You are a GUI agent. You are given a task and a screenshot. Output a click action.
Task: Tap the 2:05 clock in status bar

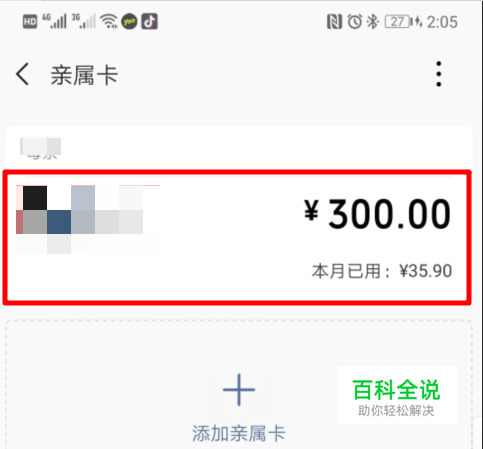pos(442,22)
